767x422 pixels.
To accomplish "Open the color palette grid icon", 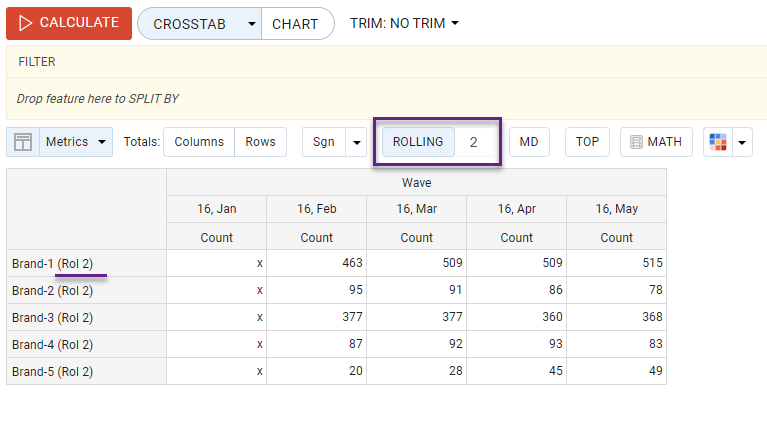I will (717, 142).
